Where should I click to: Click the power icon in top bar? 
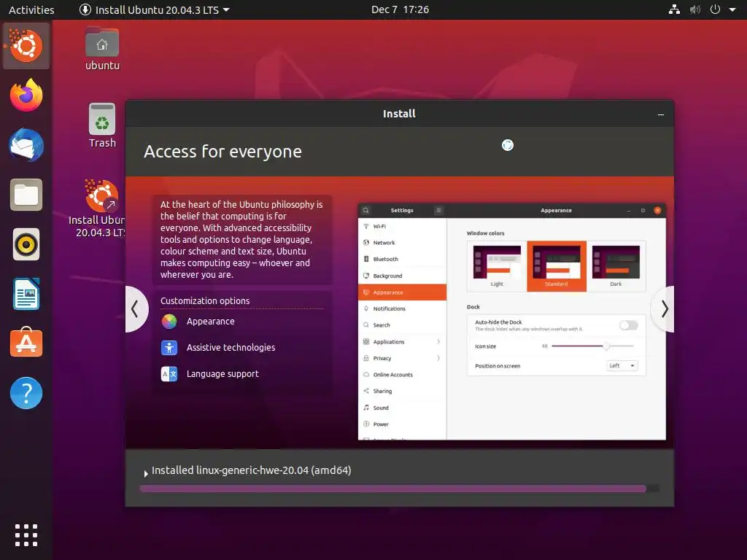pyautogui.click(x=715, y=9)
